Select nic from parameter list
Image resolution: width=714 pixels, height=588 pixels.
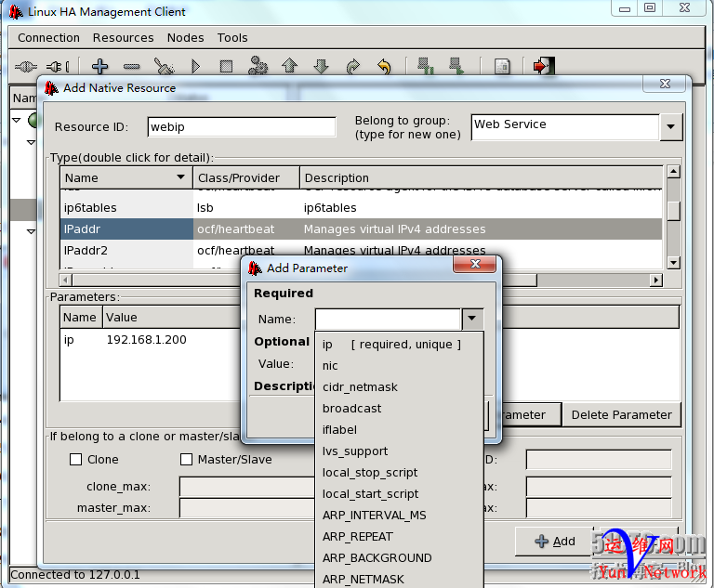[x=399, y=365]
